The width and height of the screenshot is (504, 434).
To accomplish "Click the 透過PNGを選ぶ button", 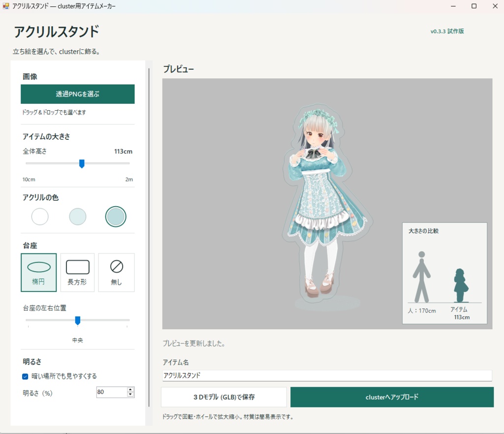I will tap(77, 94).
